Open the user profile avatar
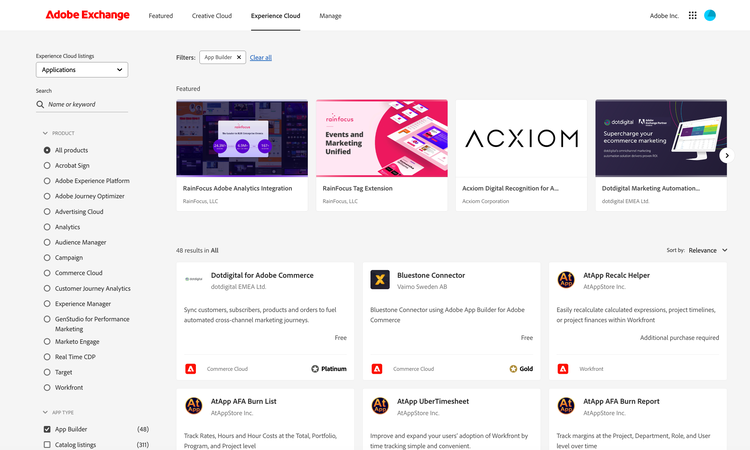Image resolution: width=750 pixels, height=450 pixels. click(x=710, y=15)
